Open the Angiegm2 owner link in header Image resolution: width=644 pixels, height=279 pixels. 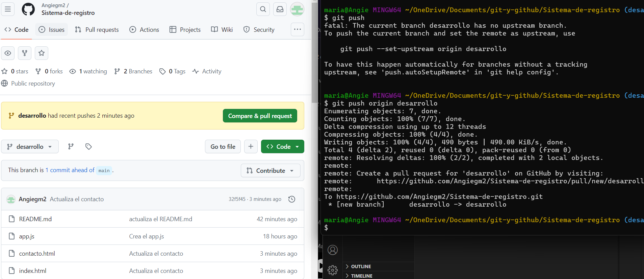coord(53,5)
